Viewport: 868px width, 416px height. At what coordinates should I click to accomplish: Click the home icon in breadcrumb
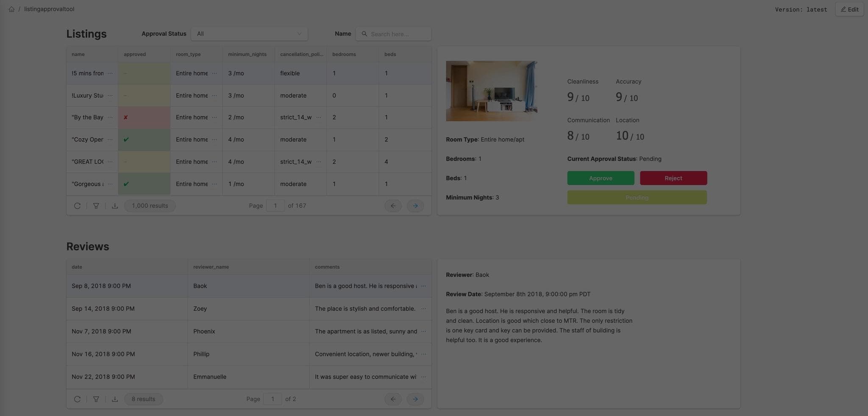[11, 9]
